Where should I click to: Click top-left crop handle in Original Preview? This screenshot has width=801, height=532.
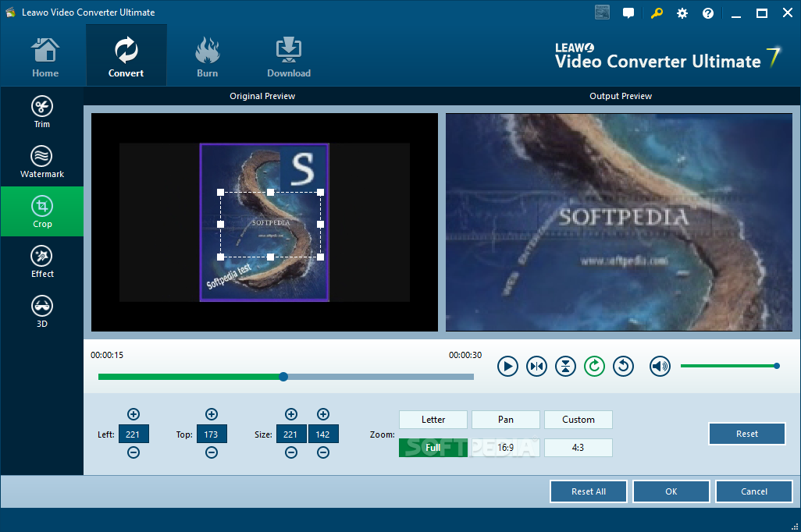tap(221, 193)
